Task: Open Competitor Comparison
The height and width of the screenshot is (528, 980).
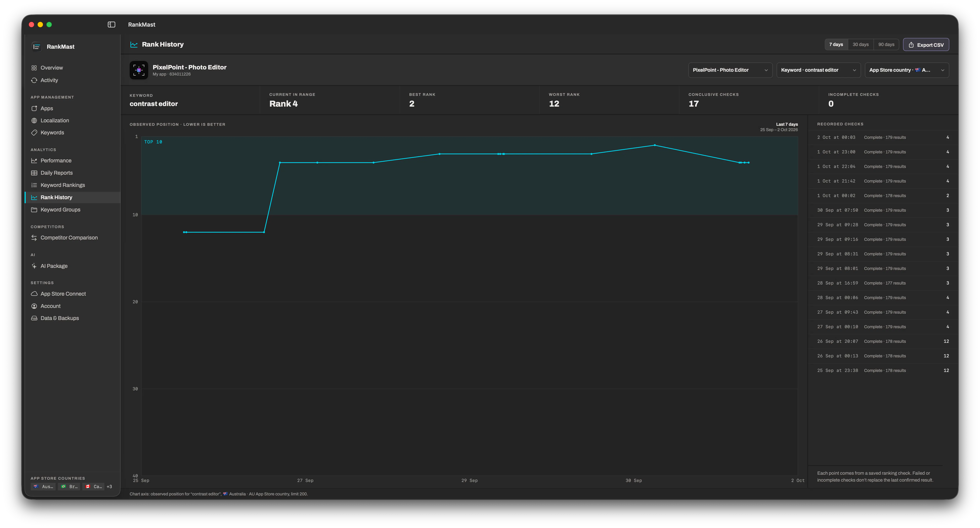Action: pos(72,238)
